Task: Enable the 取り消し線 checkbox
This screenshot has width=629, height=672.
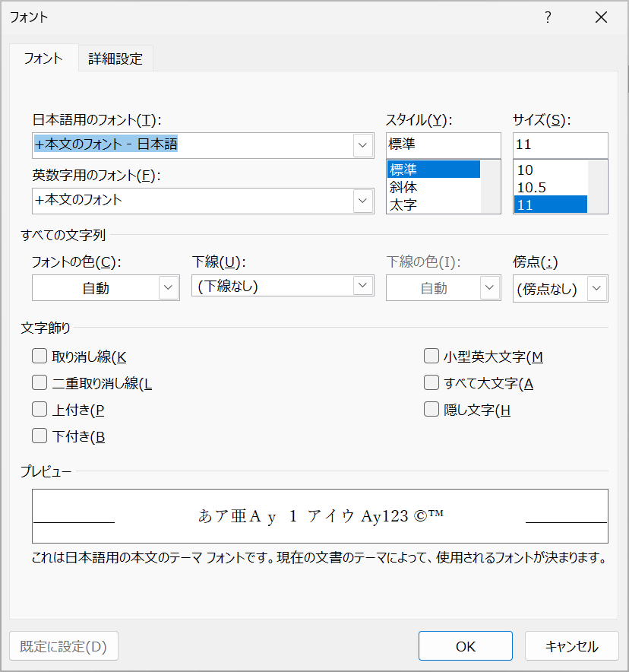Action: click(x=40, y=356)
